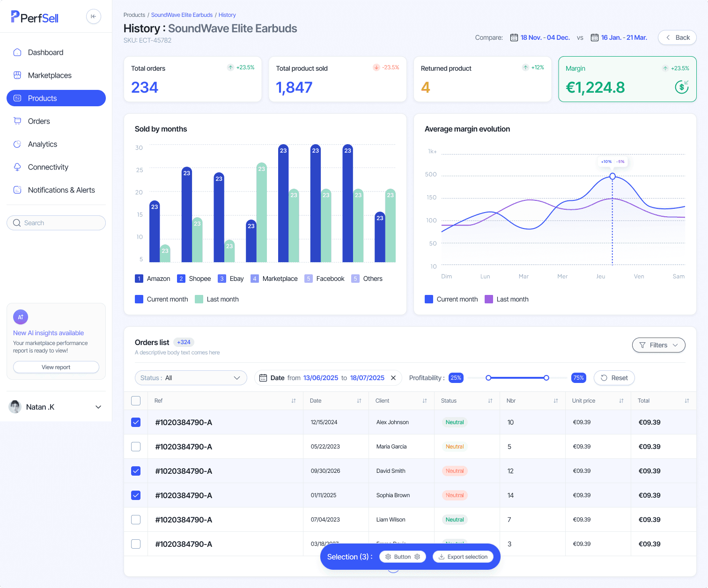Collapse the sidebar with the arrow icon
This screenshot has height=588, width=708.
(x=94, y=16)
